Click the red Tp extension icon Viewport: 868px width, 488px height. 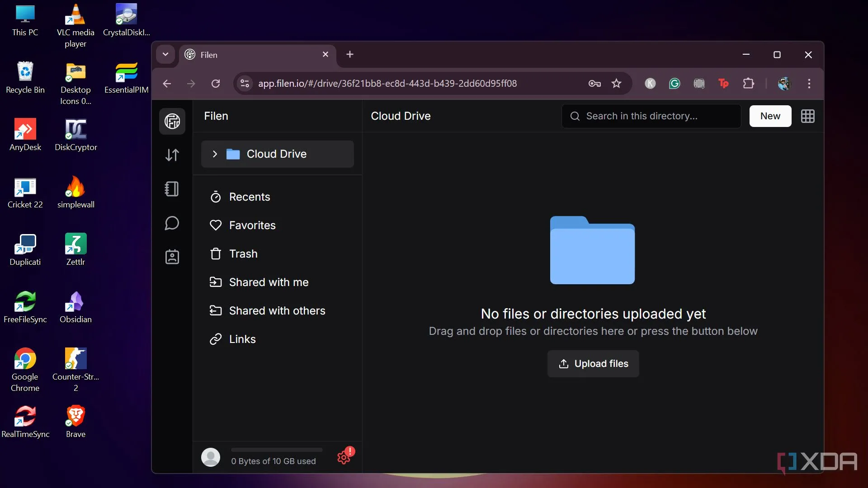(x=724, y=84)
